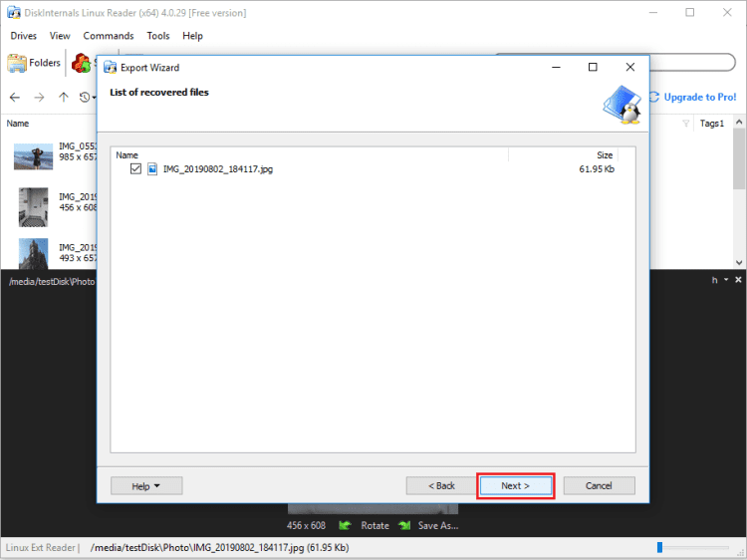Image resolution: width=747 pixels, height=560 pixels.
Task: Open the Tools menu
Action: [x=158, y=36]
